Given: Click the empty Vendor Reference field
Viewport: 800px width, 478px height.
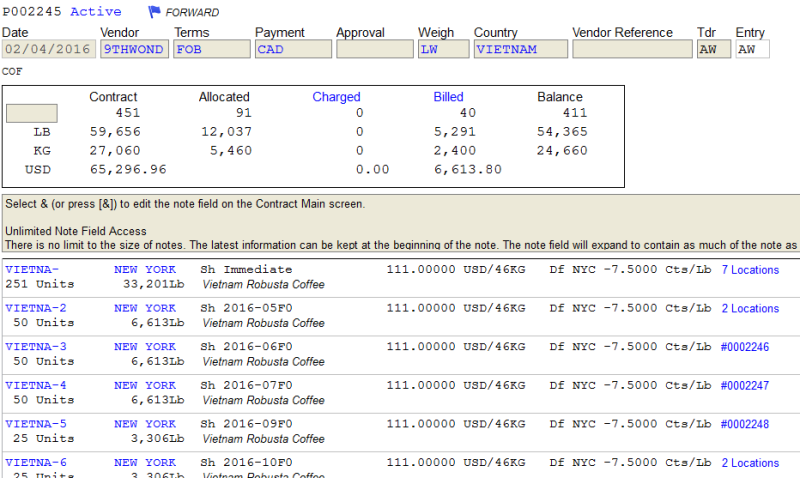Looking at the screenshot, I should click(x=632, y=49).
